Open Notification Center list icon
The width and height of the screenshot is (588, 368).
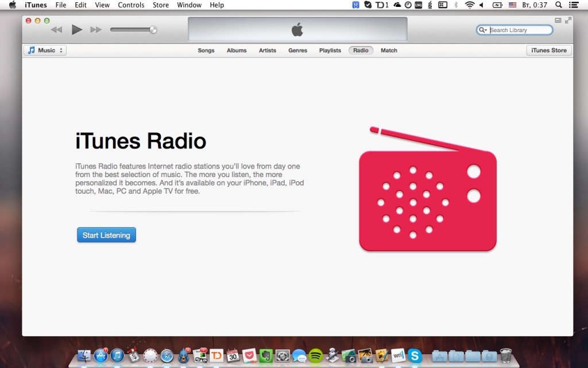pyautogui.click(x=574, y=5)
